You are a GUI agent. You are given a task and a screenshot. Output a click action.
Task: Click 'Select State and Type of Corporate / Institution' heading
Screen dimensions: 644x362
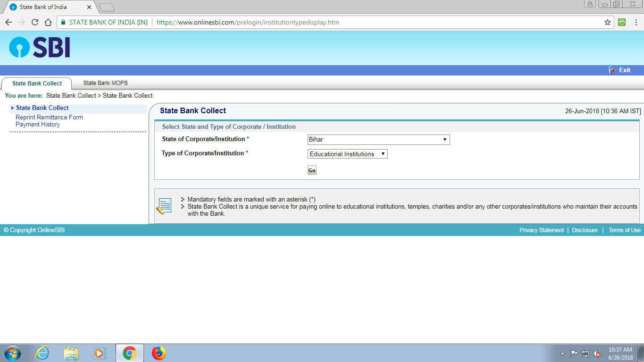coord(229,127)
